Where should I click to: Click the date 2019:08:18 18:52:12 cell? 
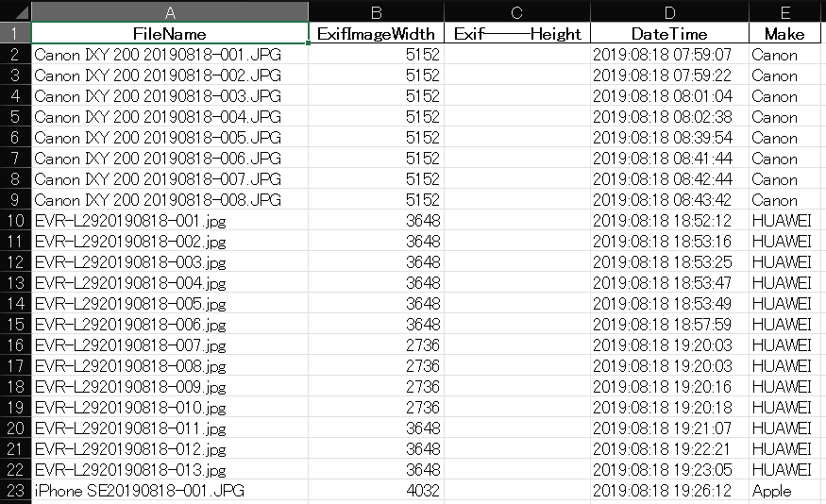pos(662,221)
